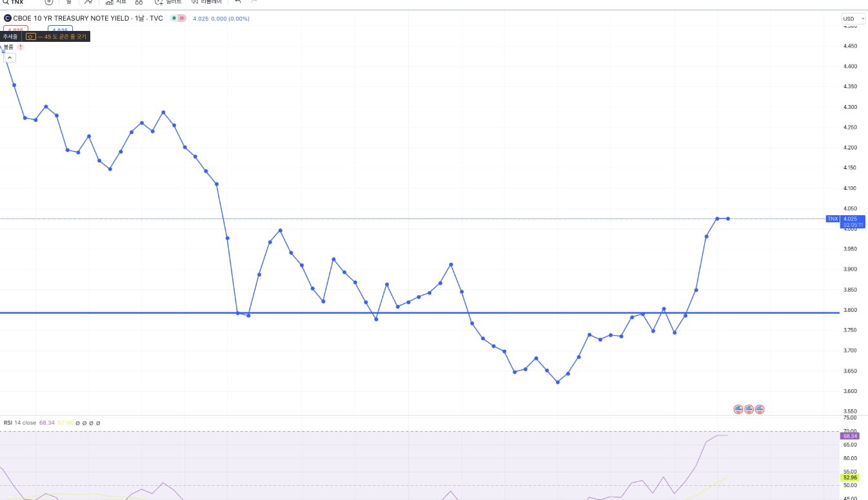The image size is (868, 500).
Task: Start bar replay with 리플레이 button
Action: 206,2
